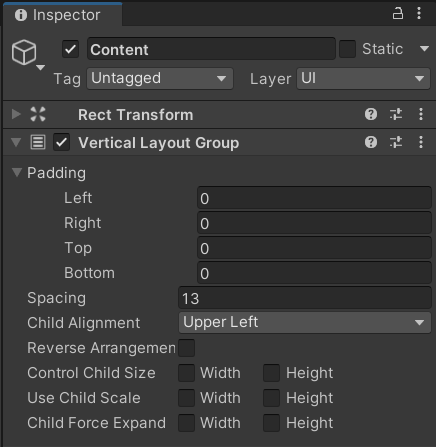The width and height of the screenshot is (436, 447).
Task: Enable Control Child Size Width
Action: click(x=187, y=373)
